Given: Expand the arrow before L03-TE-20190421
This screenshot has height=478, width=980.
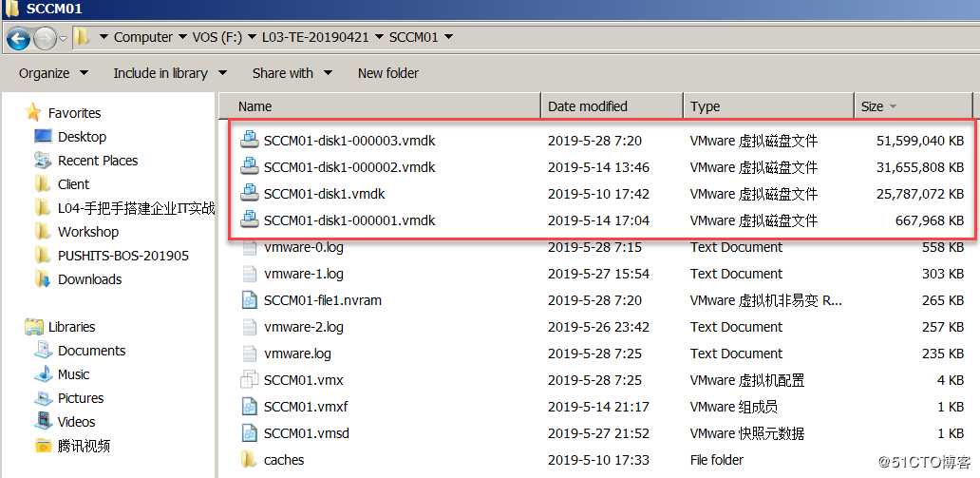Looking at the screenshot, I should click(x=253, y=38).
